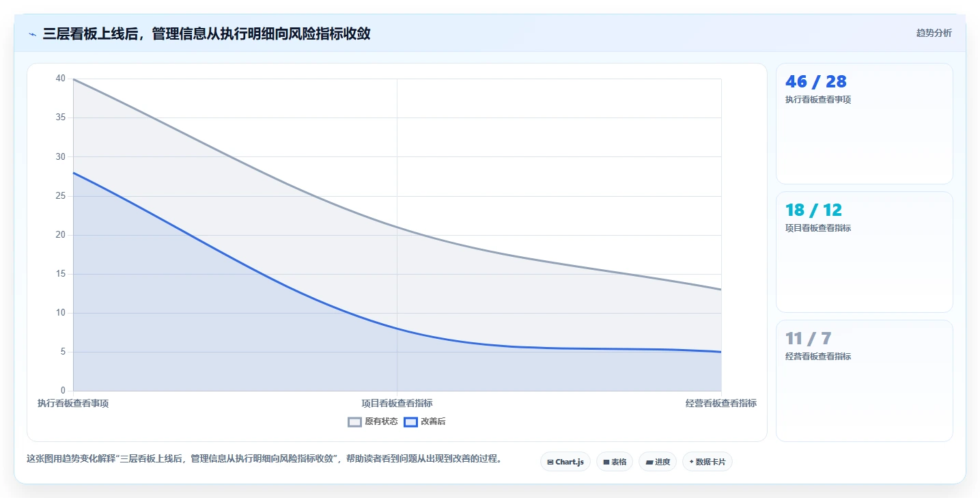
Task: Click the icon inside the 进度 tag
Action: point(649,462)
